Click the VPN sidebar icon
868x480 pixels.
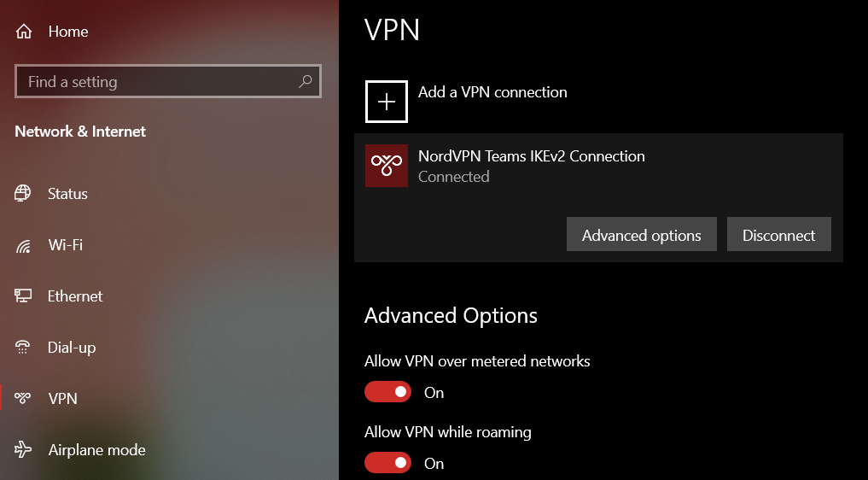click(x=23, y=399)
